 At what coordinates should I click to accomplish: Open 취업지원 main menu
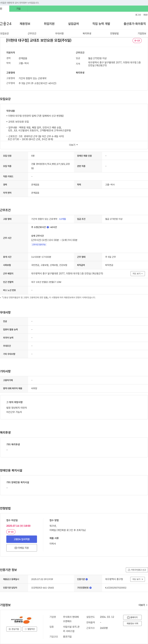click(49, 24)
